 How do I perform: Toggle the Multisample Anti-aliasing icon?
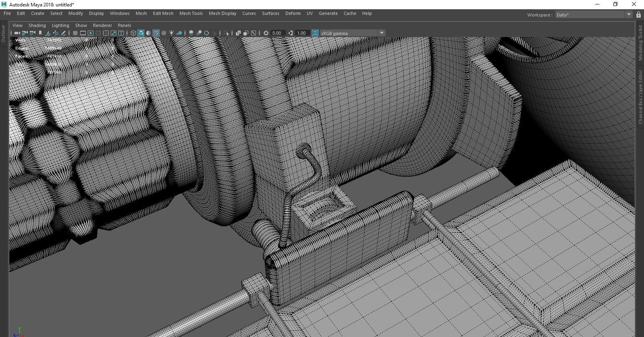click(206, 33)
